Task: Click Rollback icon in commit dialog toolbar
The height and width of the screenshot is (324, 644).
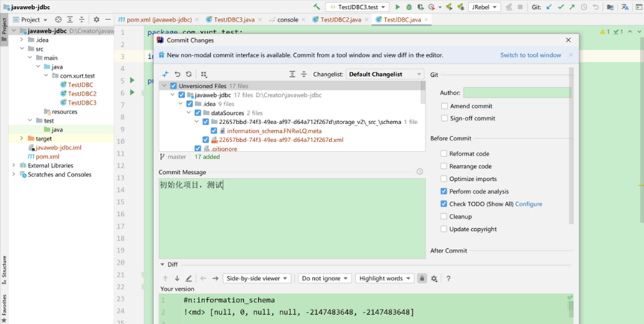Action: pyautogui.click(x=177, y=75)
